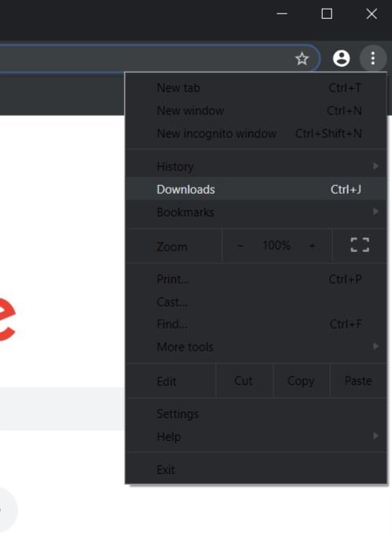Click the Paste button in Edit row
Viewport: 392px width, 541px height.
(x=358, y=380)
